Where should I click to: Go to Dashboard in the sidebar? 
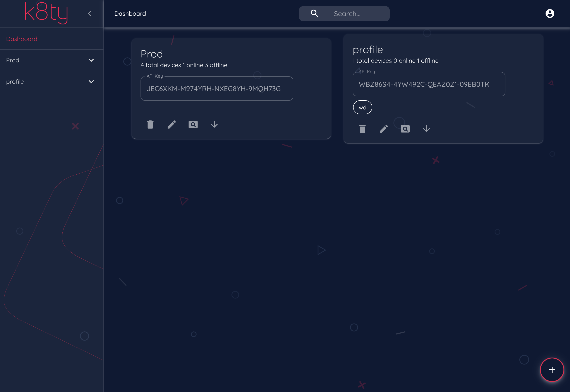(x=22, y=39)
